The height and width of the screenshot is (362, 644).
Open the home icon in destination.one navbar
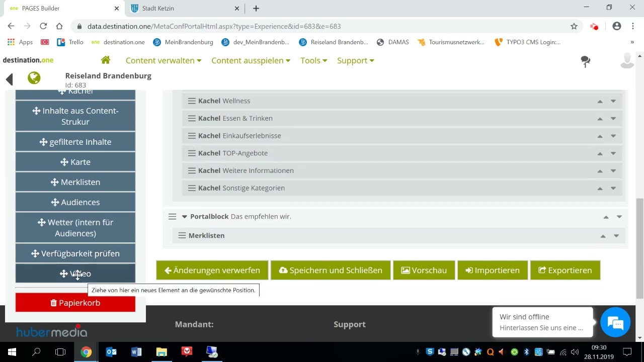106,60
